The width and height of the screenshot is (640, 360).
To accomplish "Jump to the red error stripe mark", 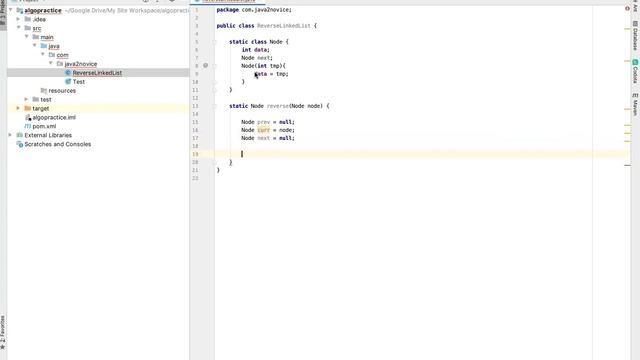I will click(627, 165).
